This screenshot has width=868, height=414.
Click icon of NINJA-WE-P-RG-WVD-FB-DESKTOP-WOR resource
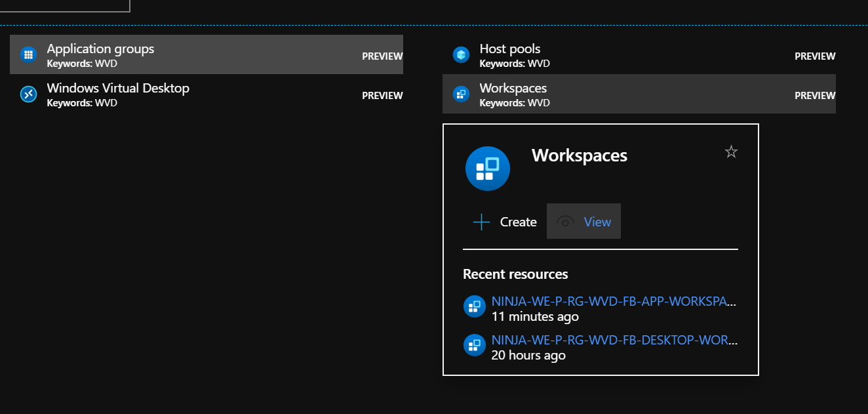click(x=474, y=345)
